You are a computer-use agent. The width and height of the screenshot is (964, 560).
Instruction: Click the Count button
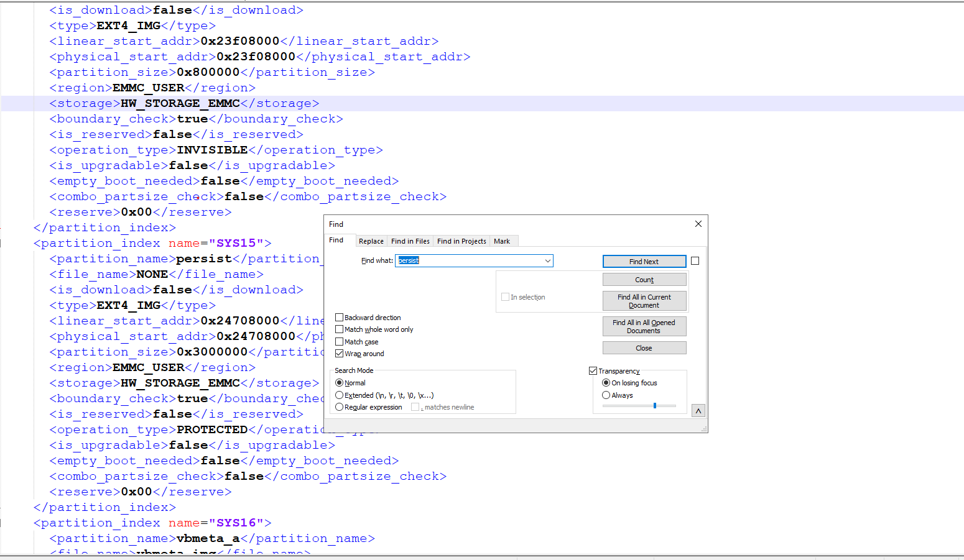tap(644, 279)
